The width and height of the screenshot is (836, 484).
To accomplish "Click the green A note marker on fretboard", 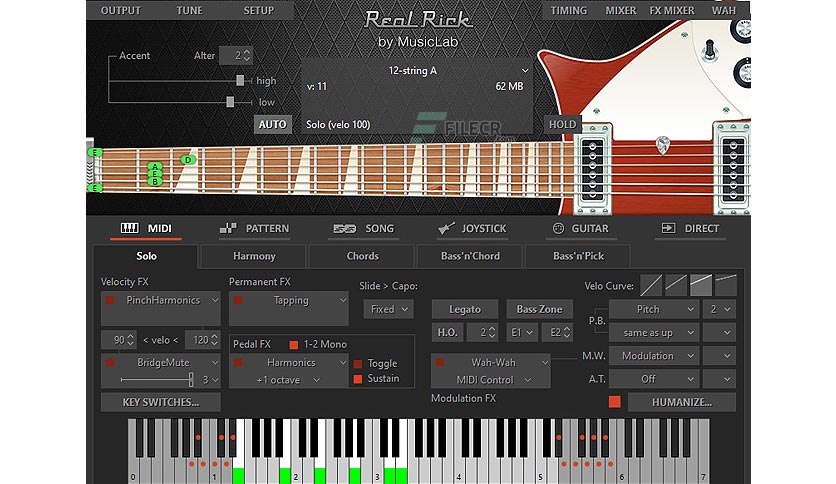I will pyautogui.click(x=155, y=166).
